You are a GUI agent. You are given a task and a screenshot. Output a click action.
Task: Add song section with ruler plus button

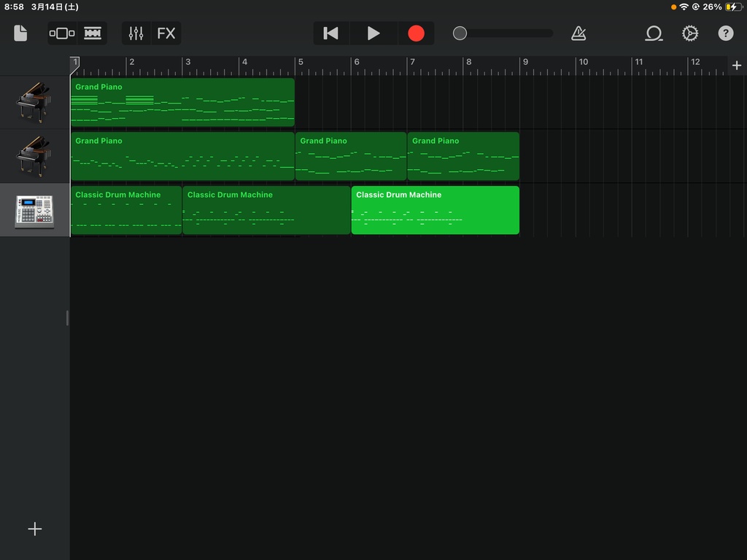click(737, 65)
